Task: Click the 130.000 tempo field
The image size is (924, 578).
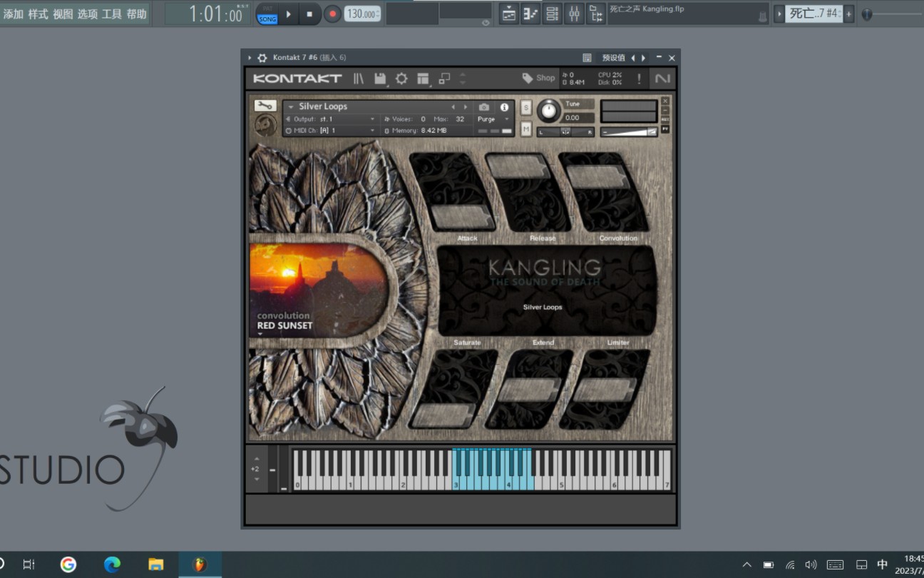Action: point(362,14)
